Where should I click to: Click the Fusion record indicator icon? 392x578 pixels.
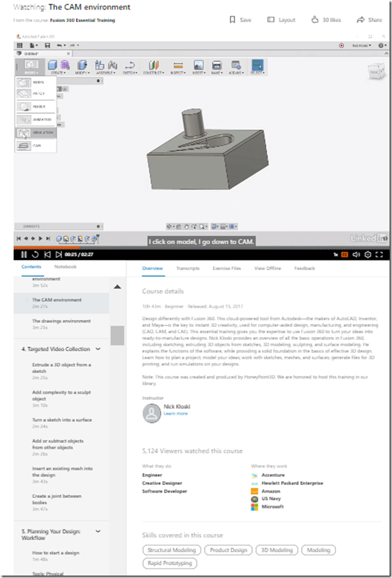pos(341,46)
